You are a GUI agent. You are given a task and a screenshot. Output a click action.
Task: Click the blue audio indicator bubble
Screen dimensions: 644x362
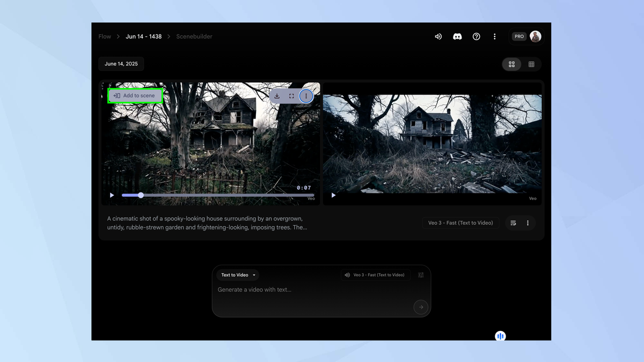click(x=500, y=336)
